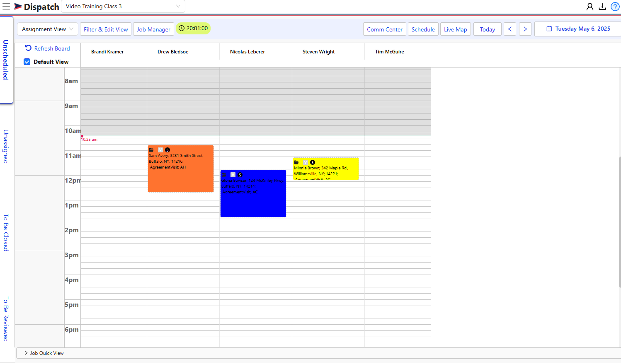Select Steven Wright column header
The width and height of the screenshot is (621, 364).
tap(318, 52)
